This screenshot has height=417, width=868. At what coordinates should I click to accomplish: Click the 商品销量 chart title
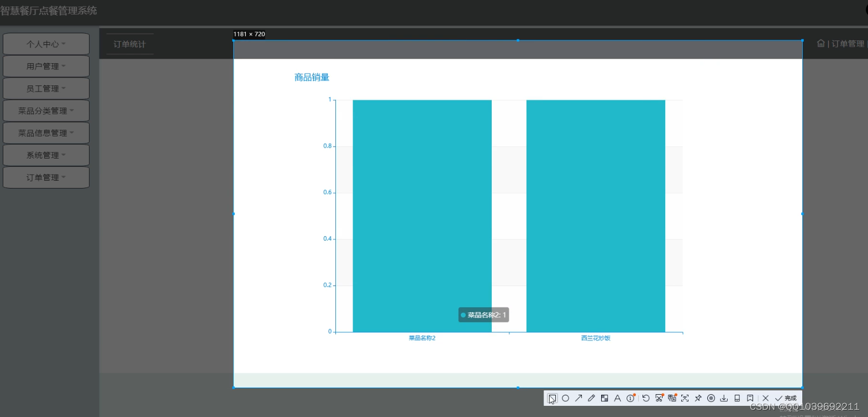[312, 77]
